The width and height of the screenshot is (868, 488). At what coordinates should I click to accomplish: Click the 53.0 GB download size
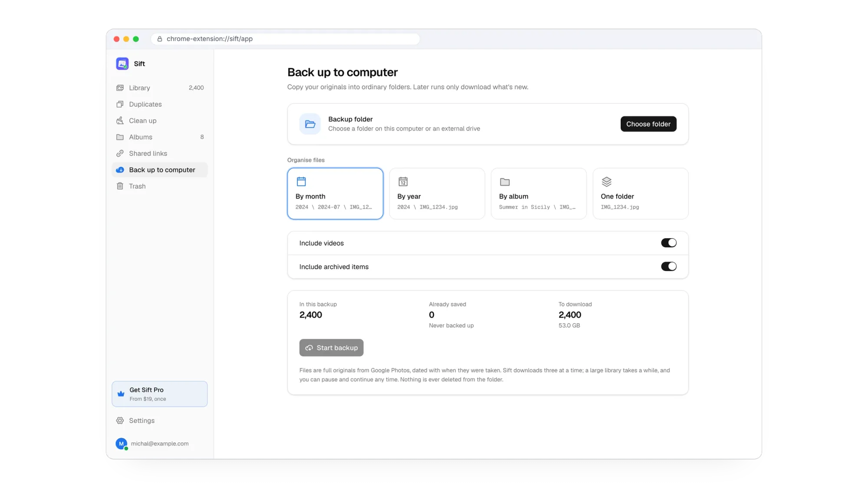click(x=569, y=325)
